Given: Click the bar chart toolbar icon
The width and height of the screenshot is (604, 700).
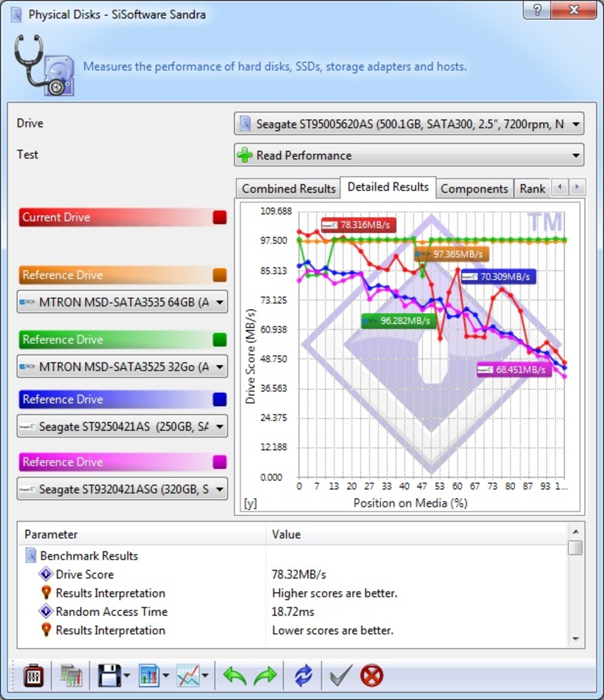Looking at the screenshot, I should (x=149, y=675).
